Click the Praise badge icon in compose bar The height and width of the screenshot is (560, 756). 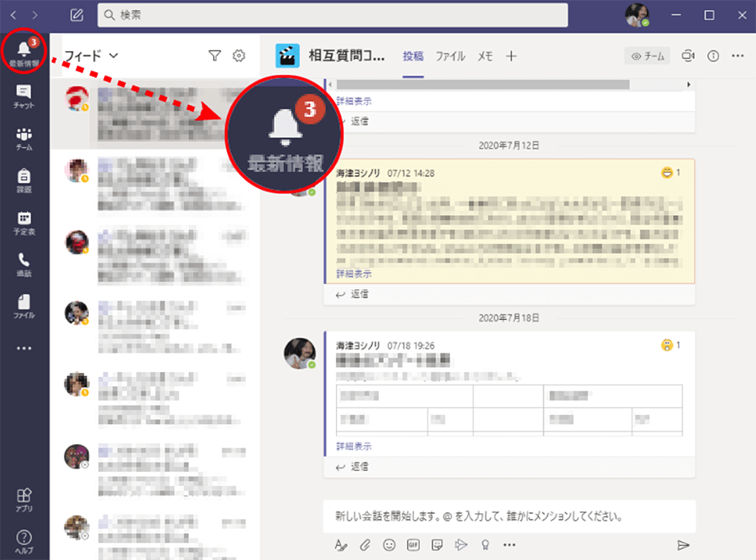tap(486, 545)
